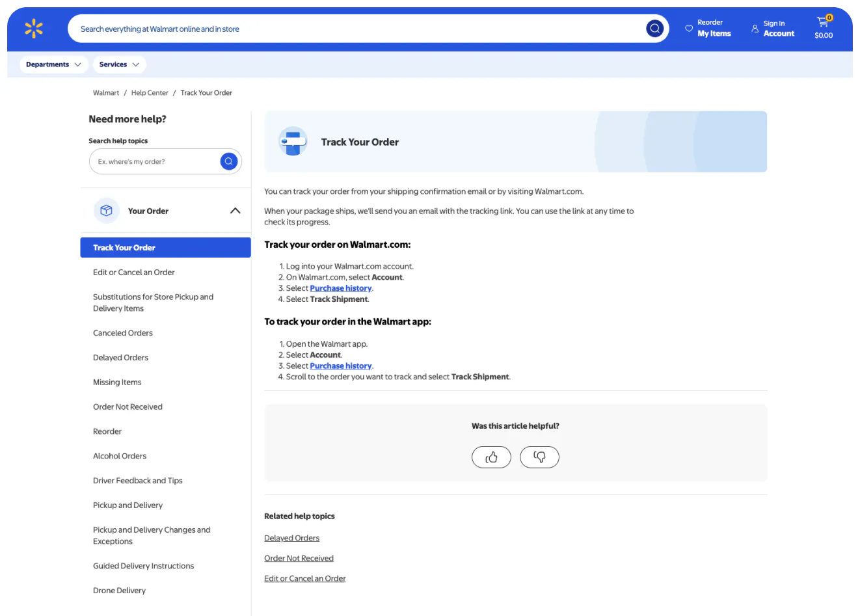Expand the Services dropdown menu

(119, 64)
